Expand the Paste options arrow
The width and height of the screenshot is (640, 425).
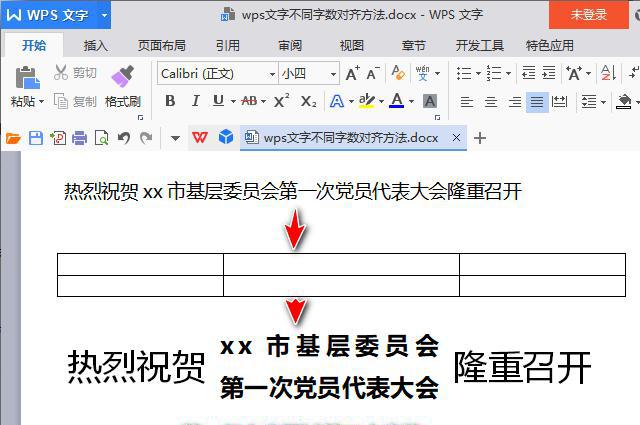[x=41, y=101]
